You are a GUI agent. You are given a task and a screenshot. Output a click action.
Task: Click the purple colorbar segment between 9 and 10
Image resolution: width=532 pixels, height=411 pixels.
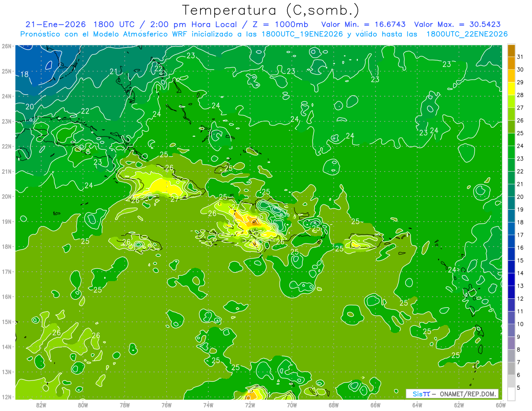(x=511, y=331)
